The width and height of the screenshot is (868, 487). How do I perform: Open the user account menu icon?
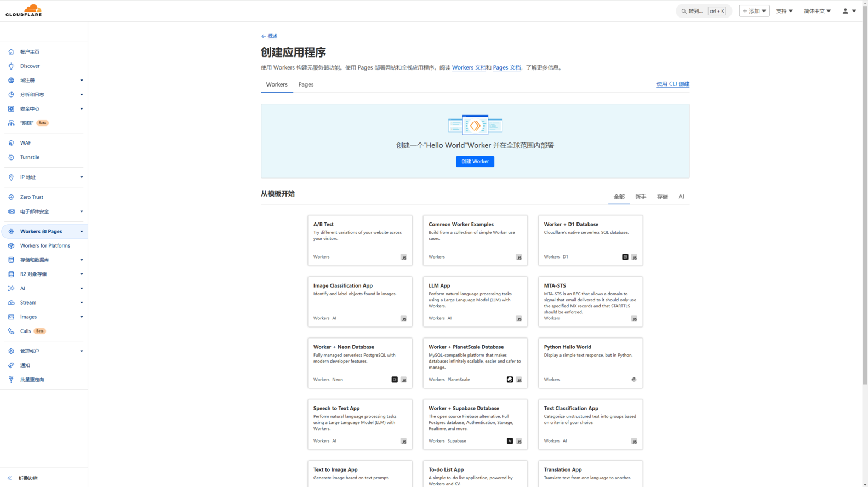(849, 11)
